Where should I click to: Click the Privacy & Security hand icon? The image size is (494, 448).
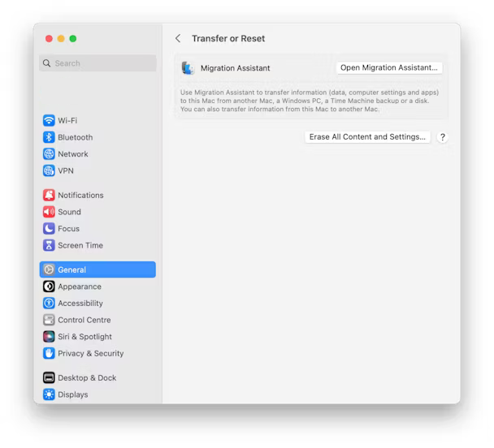click(x=49, y=354)
